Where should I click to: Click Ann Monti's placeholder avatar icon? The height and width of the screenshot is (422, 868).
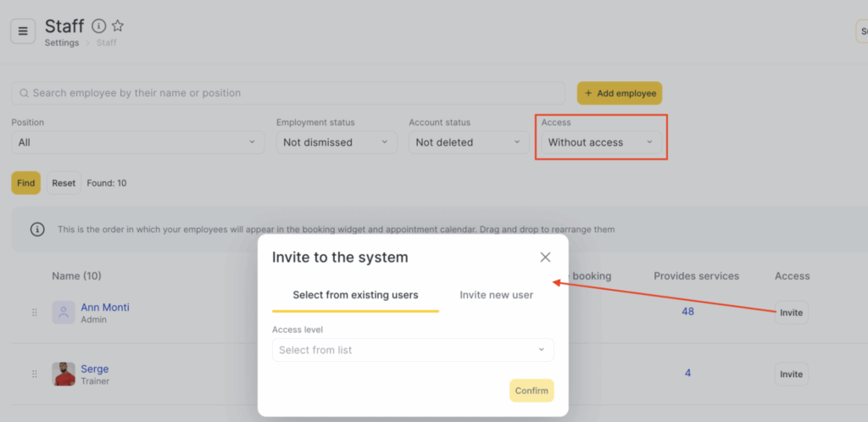[64, 313]
